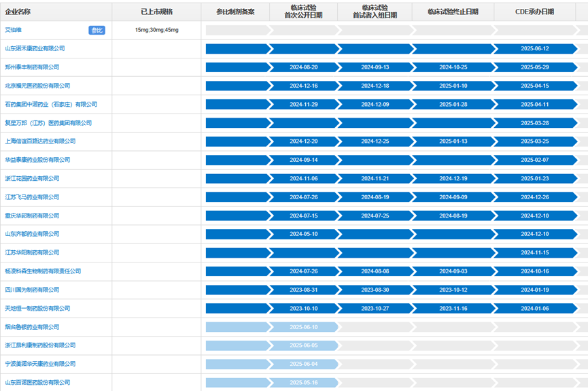The height and width of the screenshot is (391, 588).
Task: Click the CDE承办日期 column header
Action: [x=535, y=12]
